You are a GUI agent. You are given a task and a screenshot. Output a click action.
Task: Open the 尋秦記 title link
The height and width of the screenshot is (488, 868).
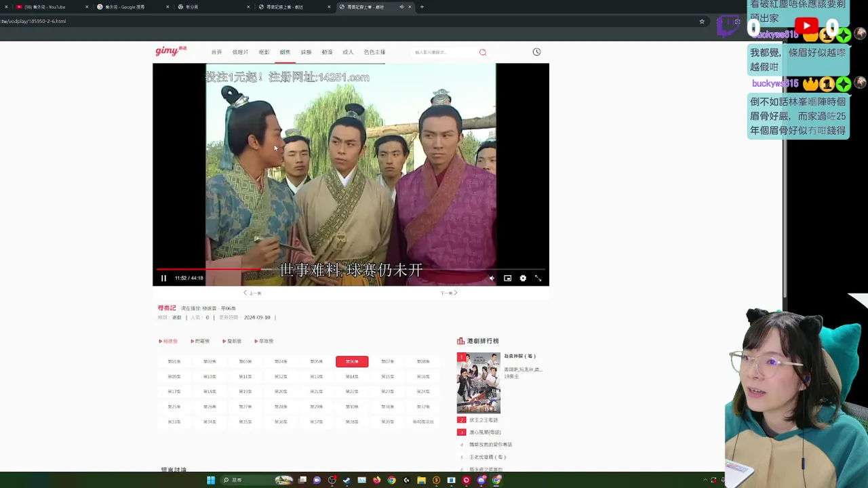click(167, 308)
